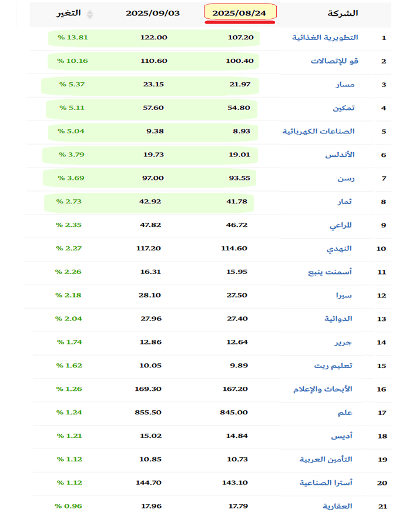This screenshot has height=532, width=416.
Task: Click the 144.70 price cell
Action: click(x=149, y=482)
